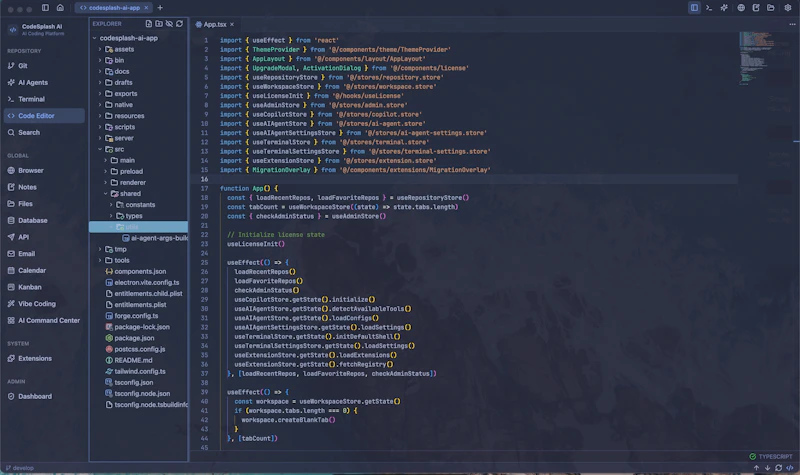Toggle the sidebar panel icon beside the home icon
The width and height of the screenshot is (800, 475).
click(45, 8)
